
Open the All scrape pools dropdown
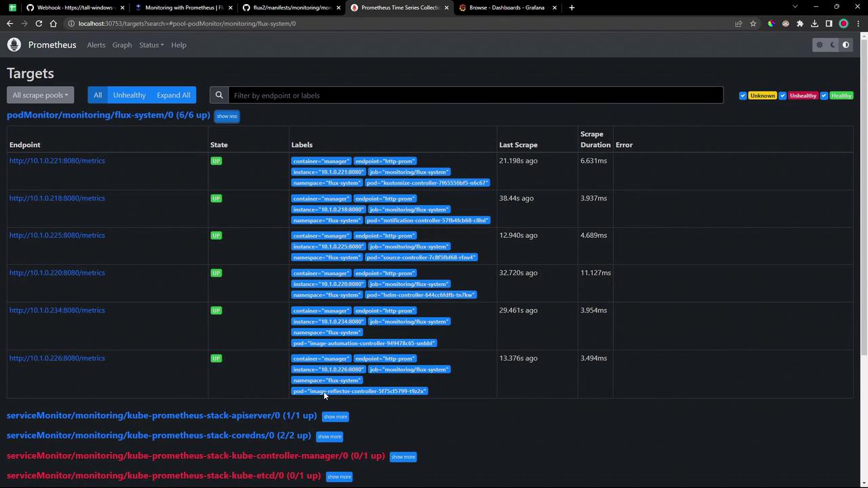point(40,96)
